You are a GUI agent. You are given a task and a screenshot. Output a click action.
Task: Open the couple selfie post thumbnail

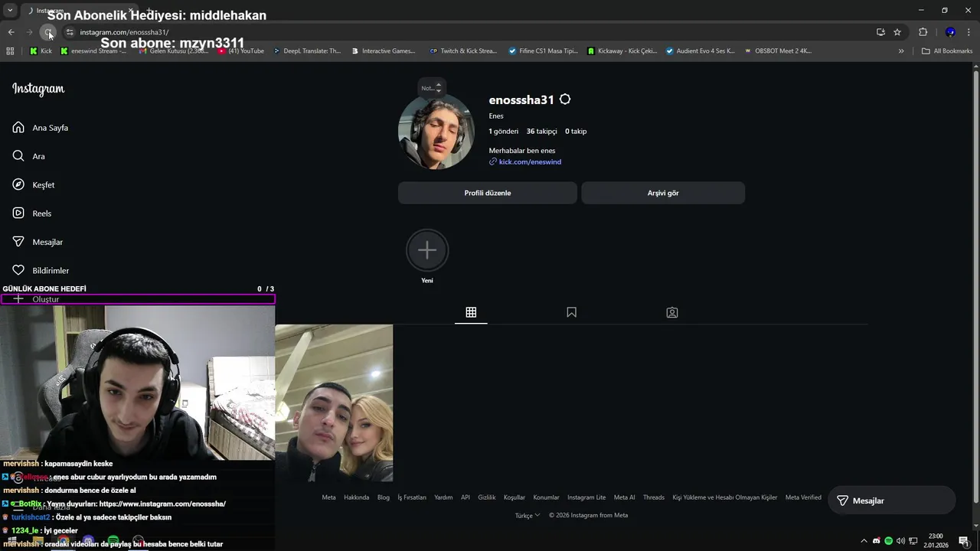334,403
